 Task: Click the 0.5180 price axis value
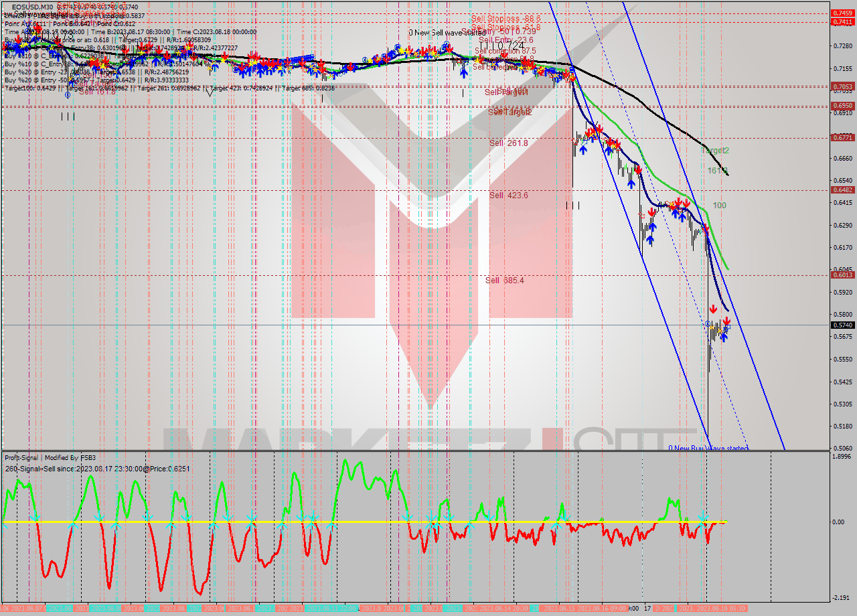point(842,426)
